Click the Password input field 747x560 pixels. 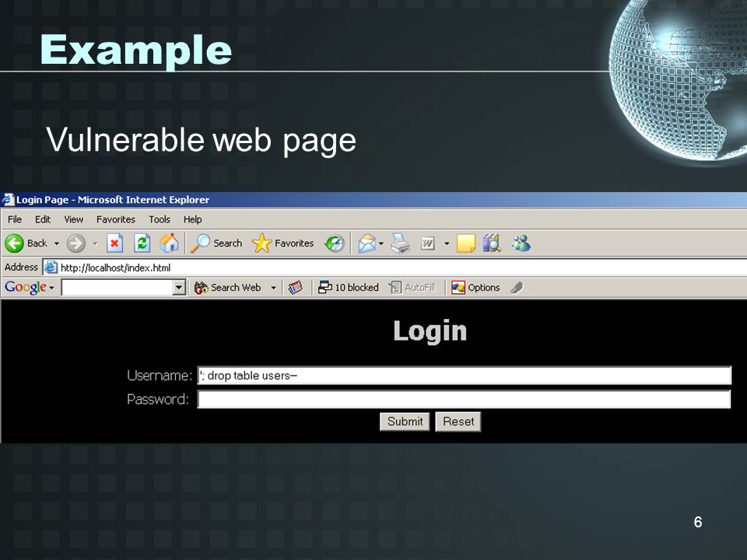pos(464,399)
